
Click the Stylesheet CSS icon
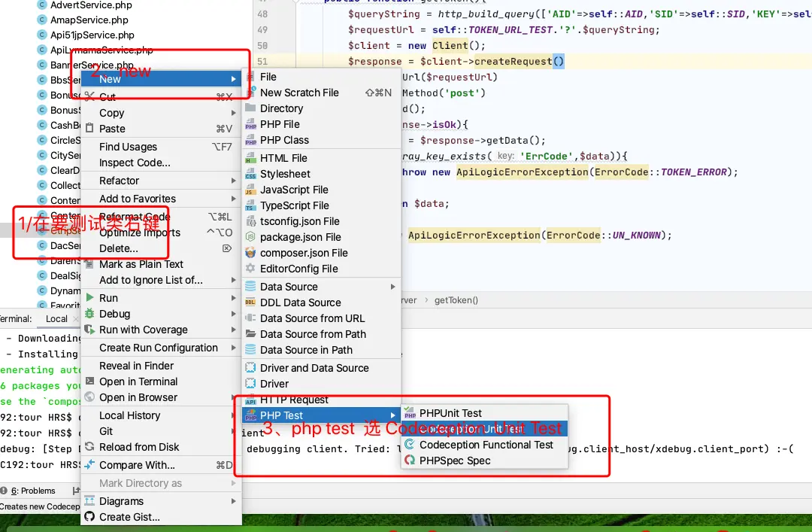click(x=250, y=175)
